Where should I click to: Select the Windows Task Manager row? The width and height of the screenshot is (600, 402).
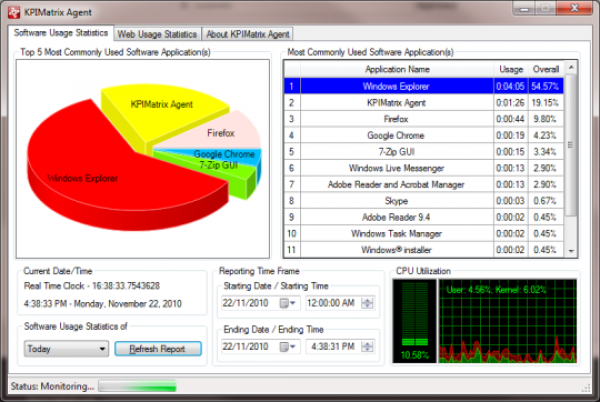[424, 233]
